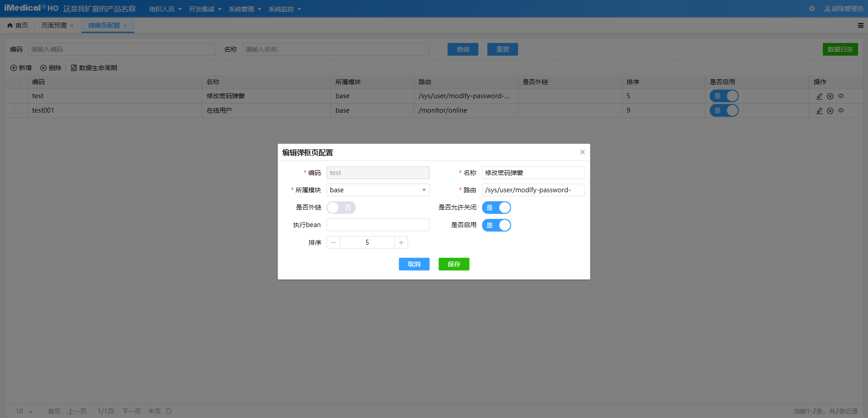Go to 首页 first page in pagination
868x418 pixels.
point(54,411)
